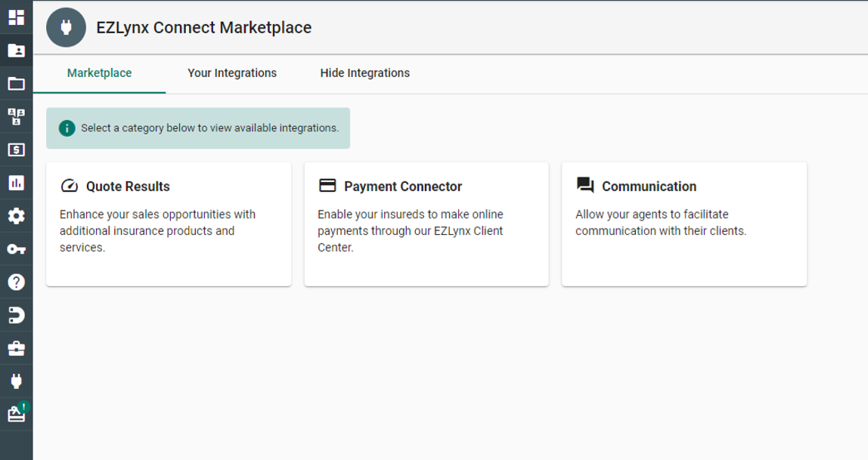Open the plug Connect icon in sidebar
The height and width of the screenshot is (460, 868).
click(16, 381)
